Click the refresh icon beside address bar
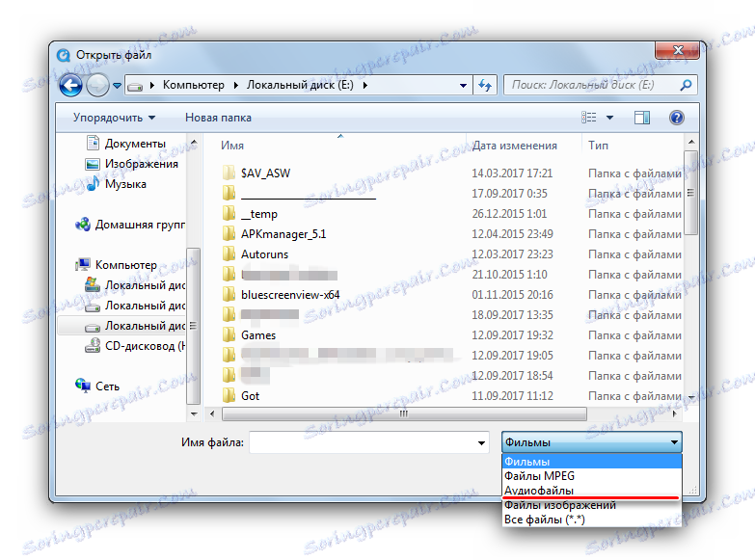Viewport: 755px width, 560px height. coord(485,86)
